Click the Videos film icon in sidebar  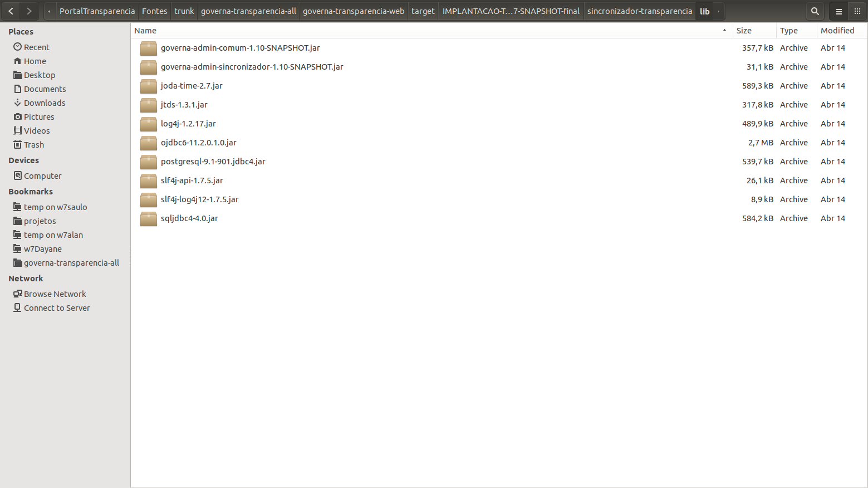tap(18, 130)
